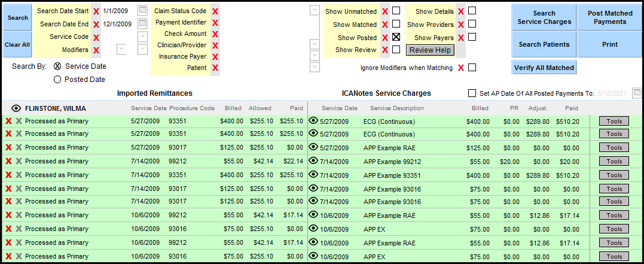644x264 pixels.
Task: Open calendar icon next to AP Date field
Action: tap(637, 93)
